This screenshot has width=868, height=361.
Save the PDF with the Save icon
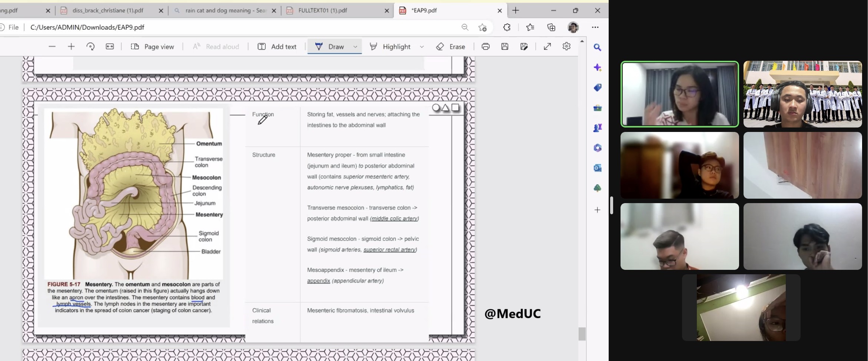[x=505, y=47]
